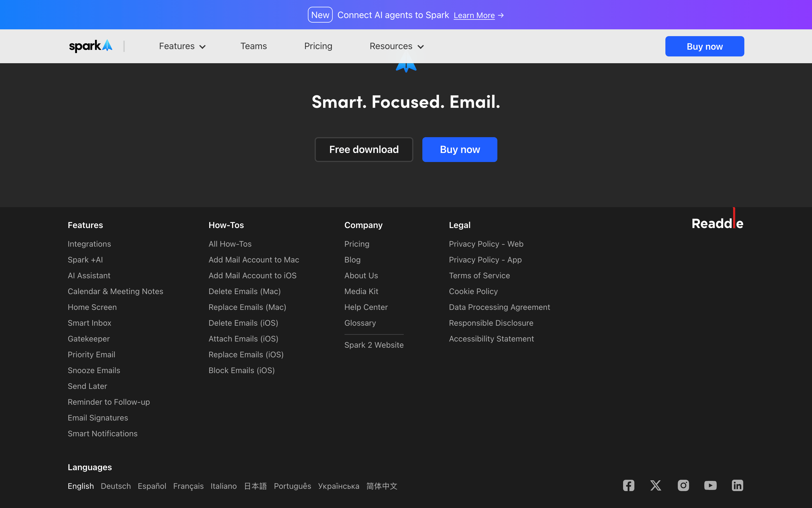Open the Snooze Emails link
Screen dimensions: 812x508
tap(94, 370)
